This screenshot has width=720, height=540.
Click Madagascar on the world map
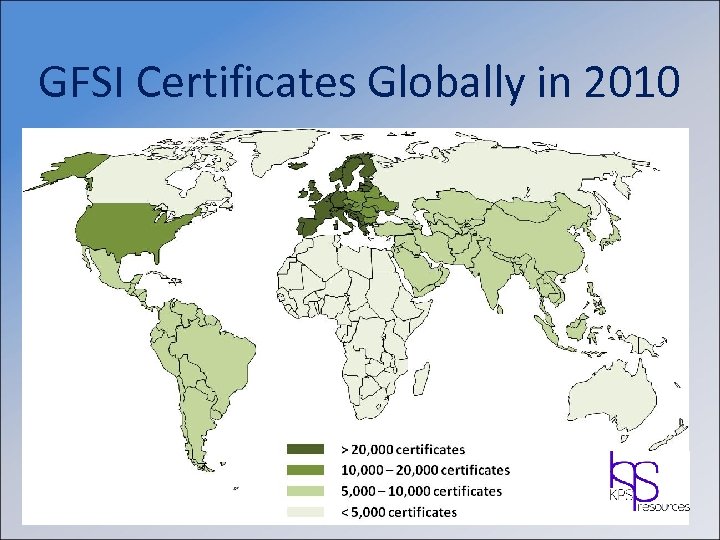pyautogui.click(x=421, y=378)
